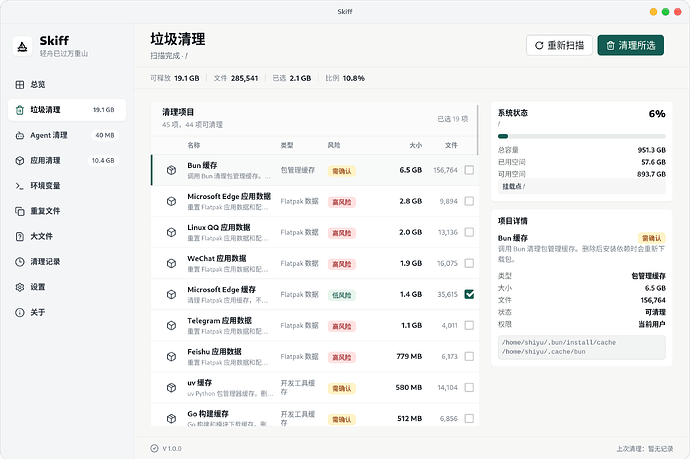The height and width of the screenshot is (459, 690).
Task: Click the 挂载点 / field
Action: 582,187
